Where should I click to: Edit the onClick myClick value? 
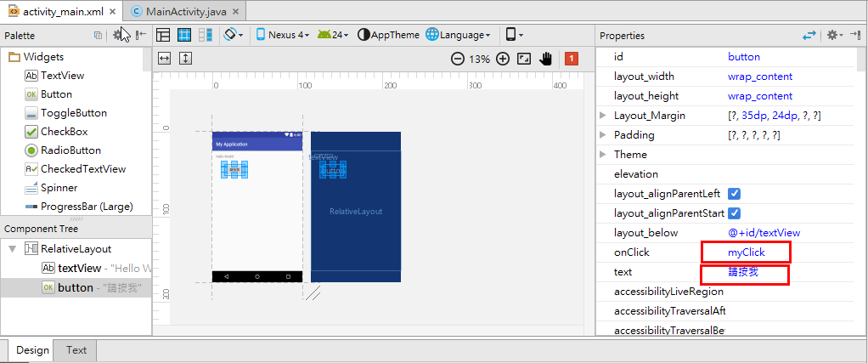(x=747, y=252)
